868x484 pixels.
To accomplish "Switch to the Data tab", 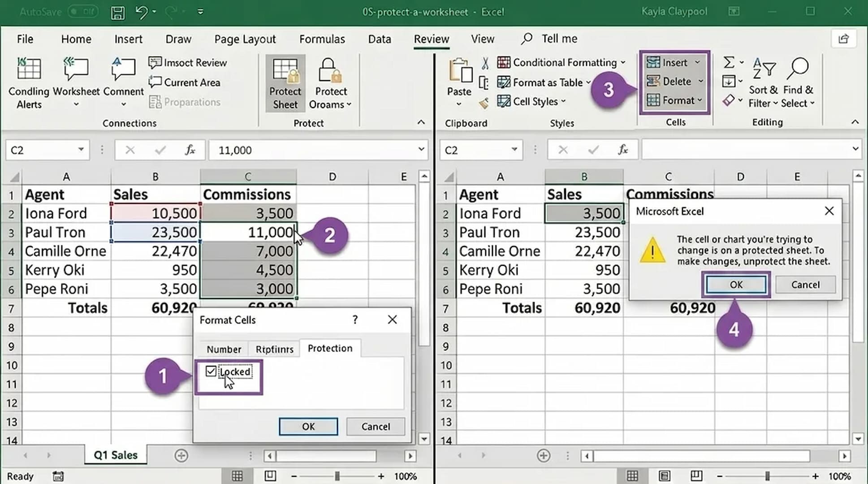I will coord(380,39).
